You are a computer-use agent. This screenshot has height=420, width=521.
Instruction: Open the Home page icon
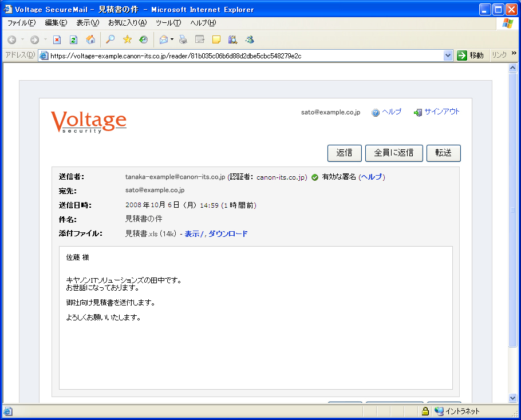[90, 39]
